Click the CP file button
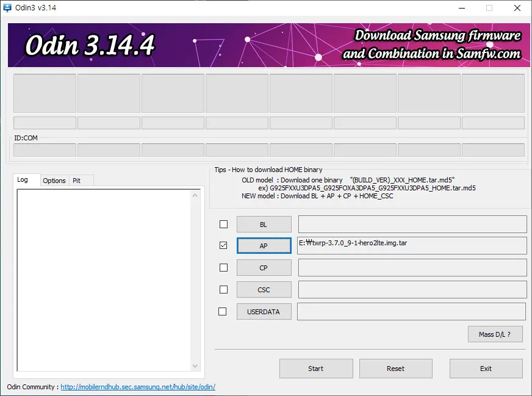Image resolution: width=532 pixels, height=396 pixels. tap(264, 268)
